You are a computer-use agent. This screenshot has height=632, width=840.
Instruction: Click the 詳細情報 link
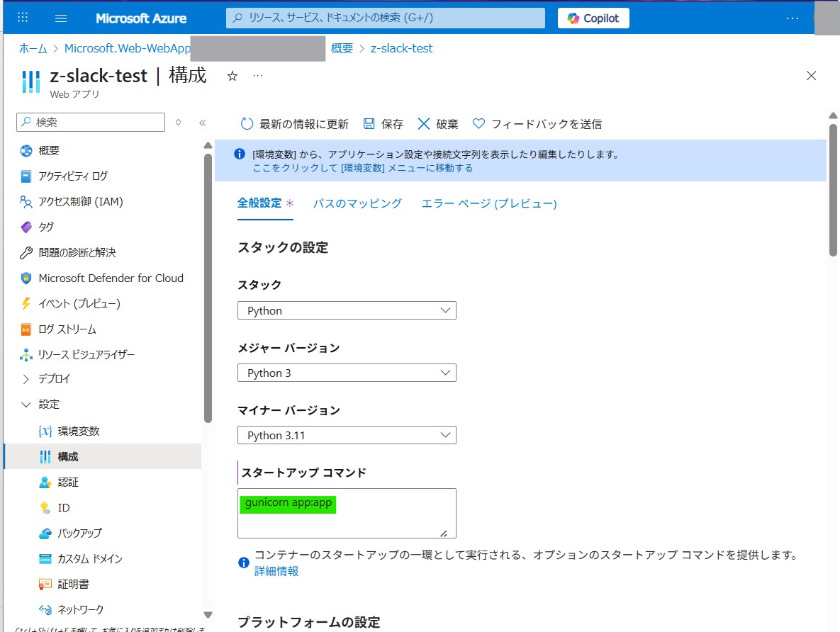click(276, 571)
